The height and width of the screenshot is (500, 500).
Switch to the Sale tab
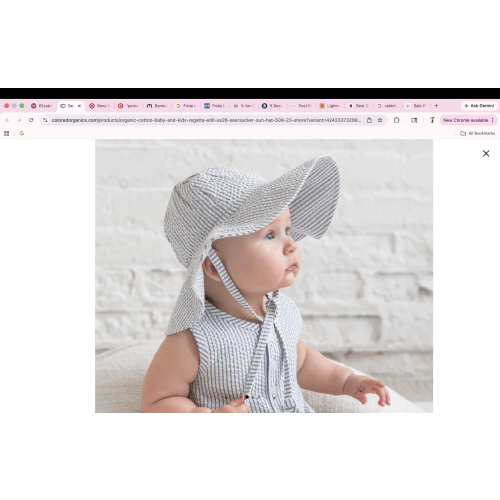tap(416, 106)
